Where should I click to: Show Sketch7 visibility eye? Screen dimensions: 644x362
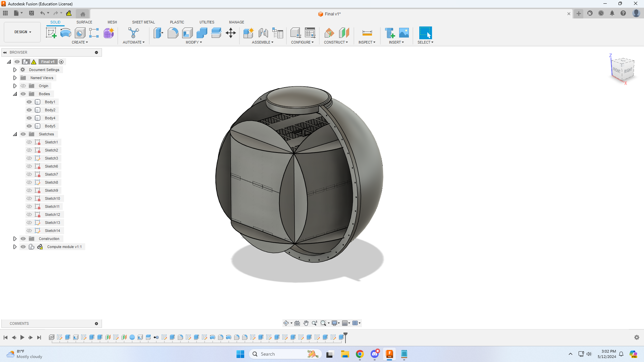tap(29, 174)
